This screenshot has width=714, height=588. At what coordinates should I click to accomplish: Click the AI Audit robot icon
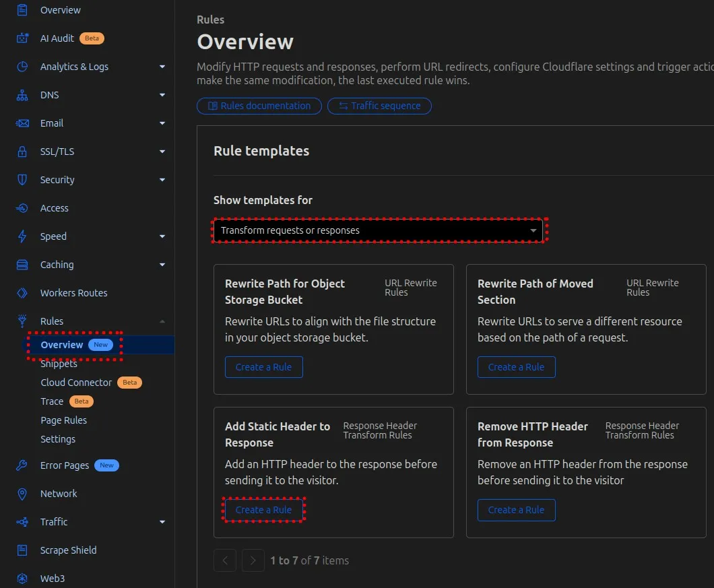tap(22, 38)
